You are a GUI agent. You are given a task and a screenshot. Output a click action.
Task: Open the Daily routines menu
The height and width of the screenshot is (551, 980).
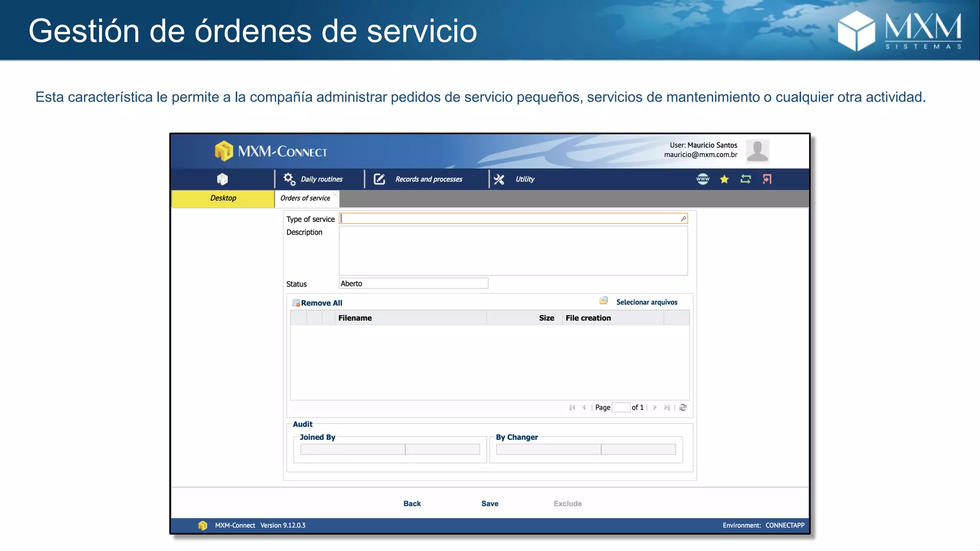(x=322, y=179)
